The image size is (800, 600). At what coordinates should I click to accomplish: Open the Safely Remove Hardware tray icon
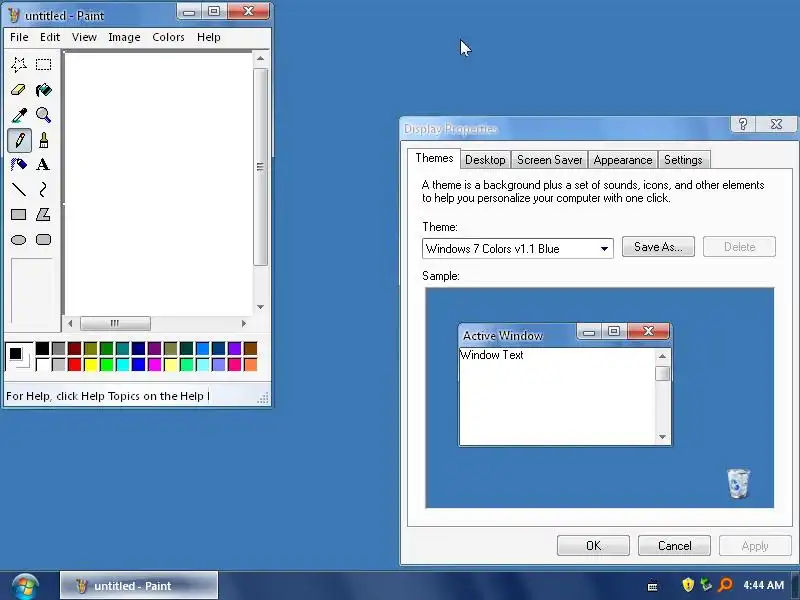(x=706, y=585)
